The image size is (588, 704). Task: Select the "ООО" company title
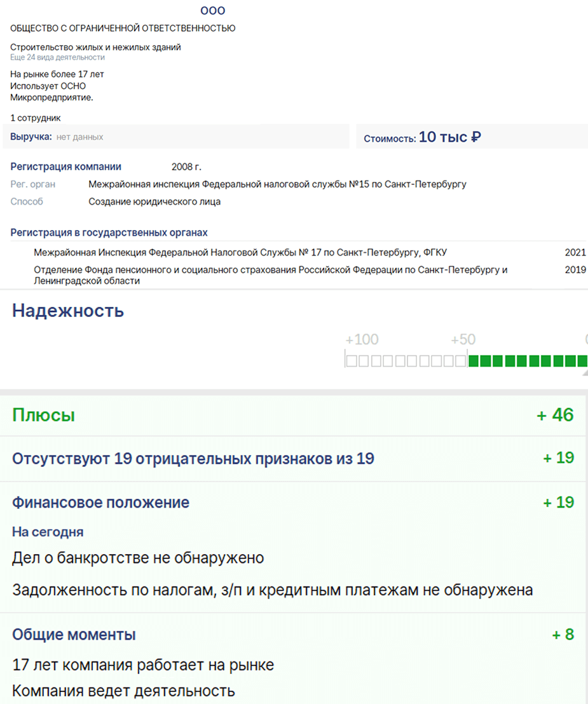tap(213, 10)
